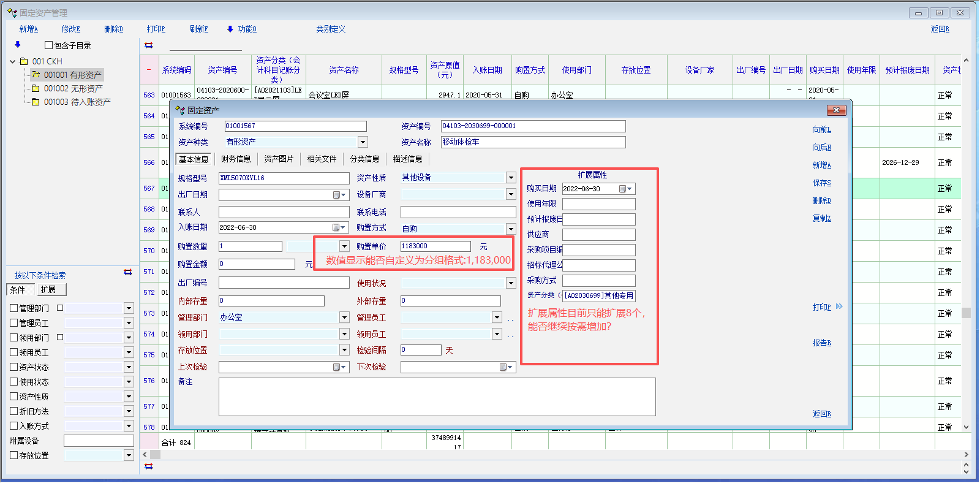Open the 购置数量 unit dropdown
The image size is (980, 483).
[344, 246]
